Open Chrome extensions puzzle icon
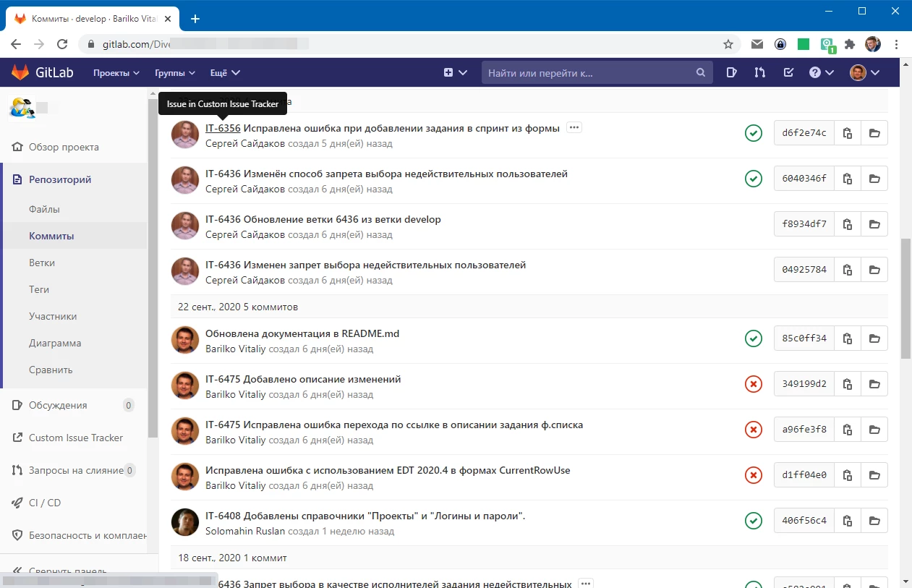 (x=850, y=44)
